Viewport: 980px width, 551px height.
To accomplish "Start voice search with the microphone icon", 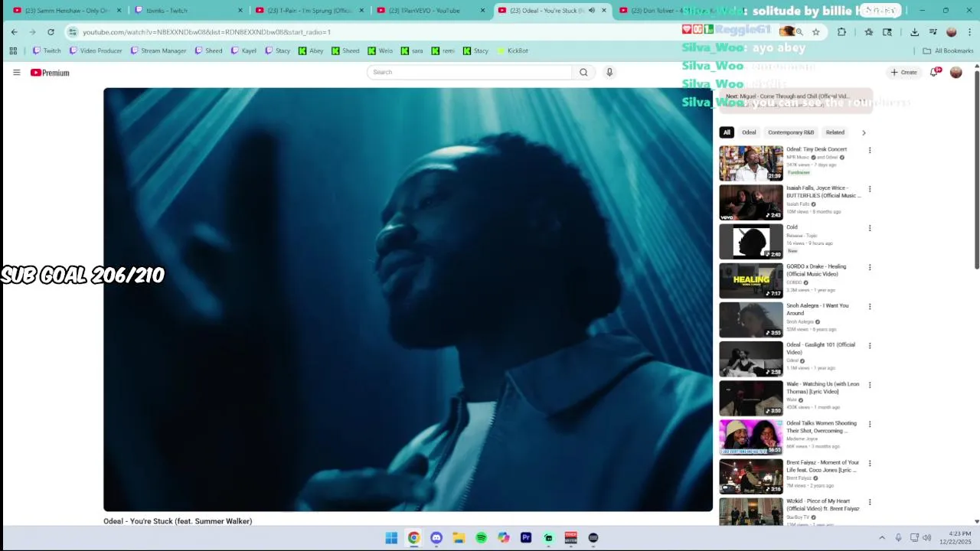I will (609, 72).
